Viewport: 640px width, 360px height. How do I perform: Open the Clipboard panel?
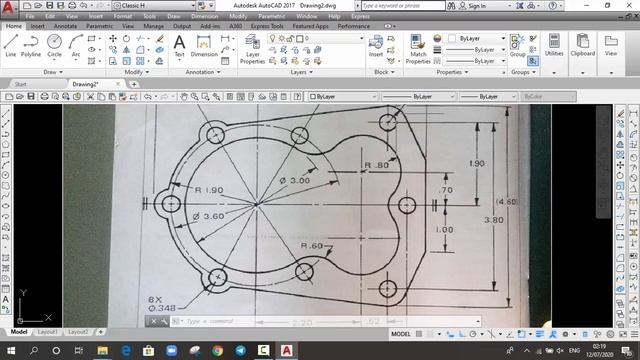(x=582, y=45)
